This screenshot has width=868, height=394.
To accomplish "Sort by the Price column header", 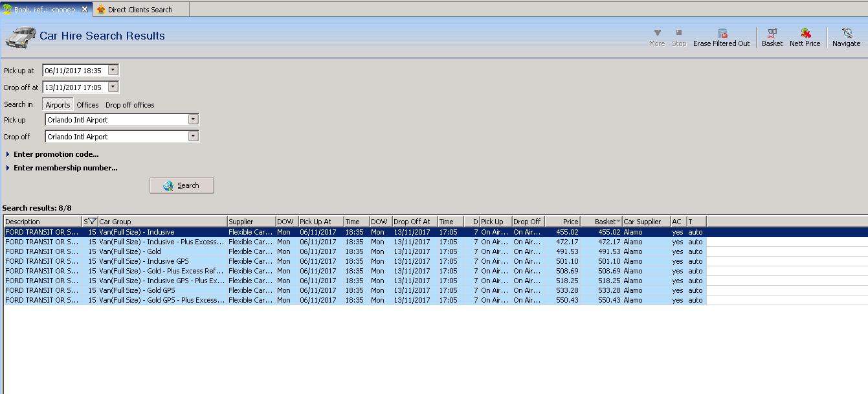I will coord(562,222).
